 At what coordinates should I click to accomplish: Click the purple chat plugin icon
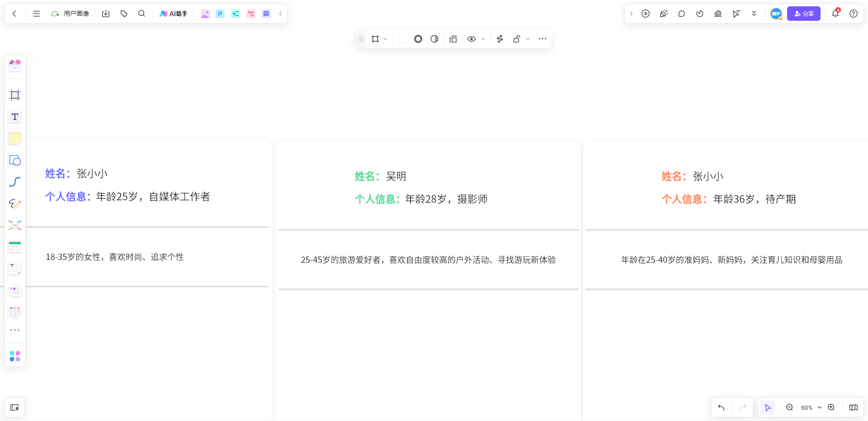[x=266, y=14]
